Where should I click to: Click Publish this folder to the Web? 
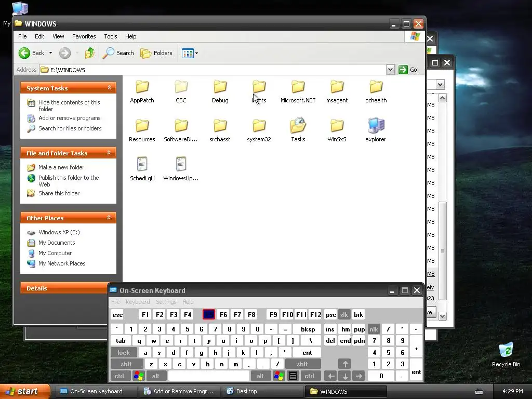point(69,181)
